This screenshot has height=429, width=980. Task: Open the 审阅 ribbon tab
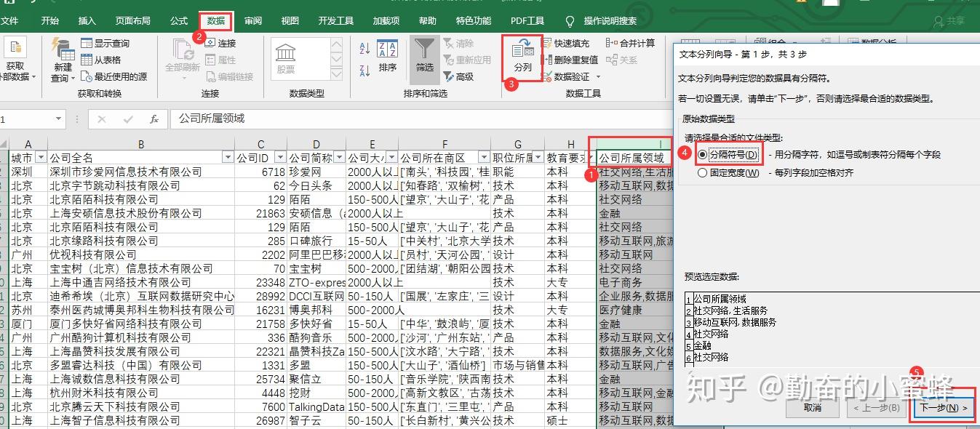[254, 21]
